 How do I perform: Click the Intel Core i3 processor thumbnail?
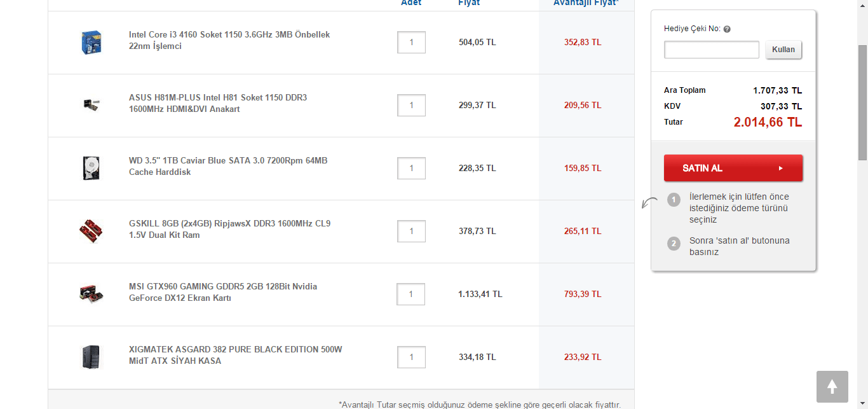point(92,43)
